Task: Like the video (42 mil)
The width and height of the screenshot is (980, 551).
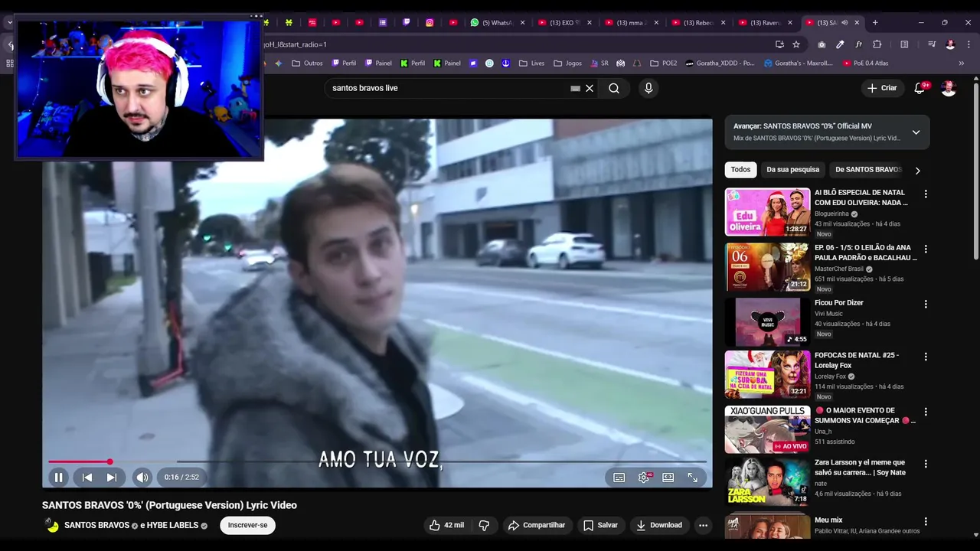Action: (446, 525)
